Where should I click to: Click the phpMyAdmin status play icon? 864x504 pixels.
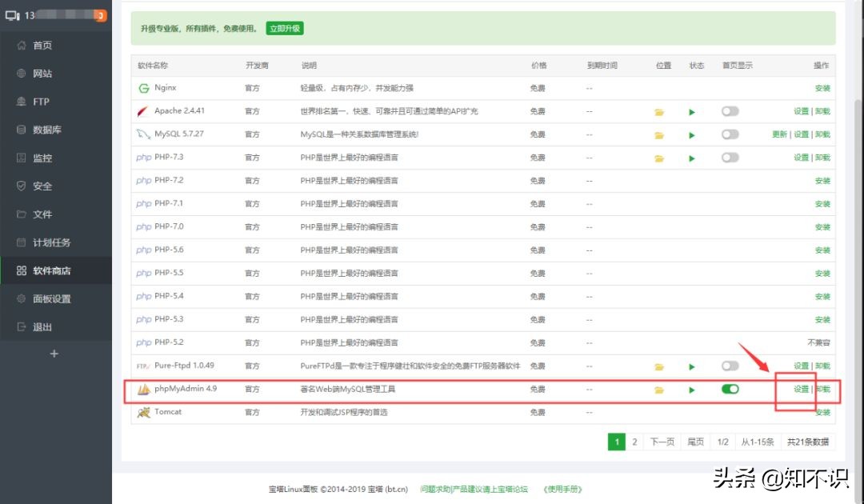pyautogui.click(x=692, y=390)
